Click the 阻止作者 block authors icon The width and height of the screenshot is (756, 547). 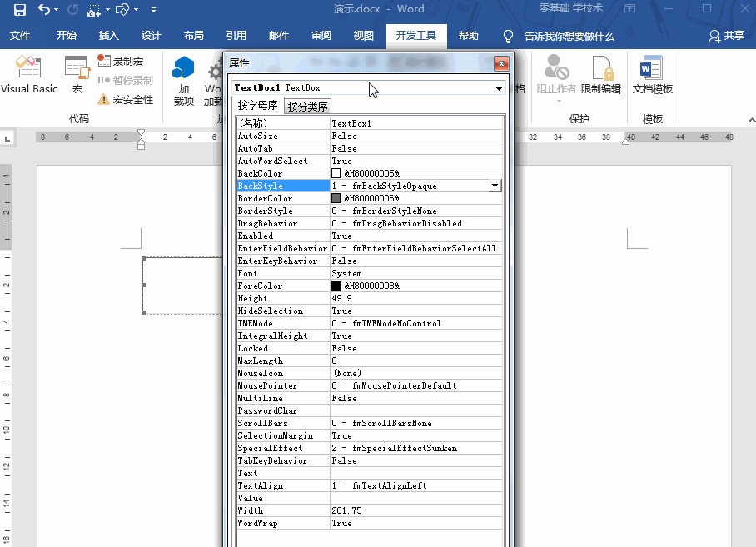tap(556, 77)
